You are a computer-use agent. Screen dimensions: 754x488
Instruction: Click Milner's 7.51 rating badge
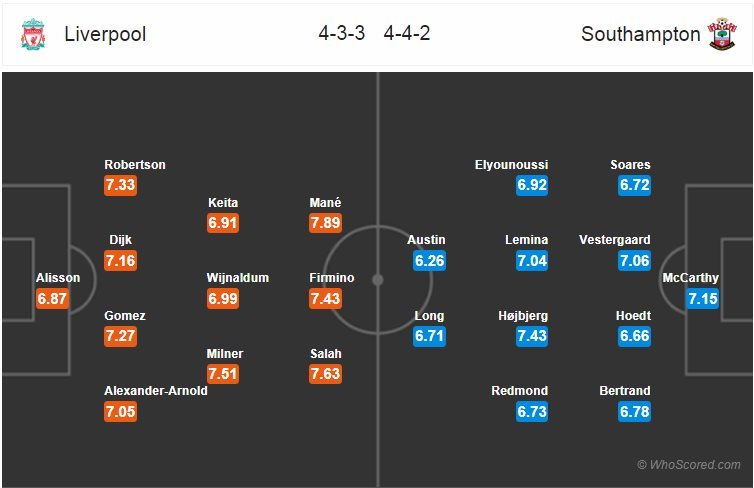(224, 374)
